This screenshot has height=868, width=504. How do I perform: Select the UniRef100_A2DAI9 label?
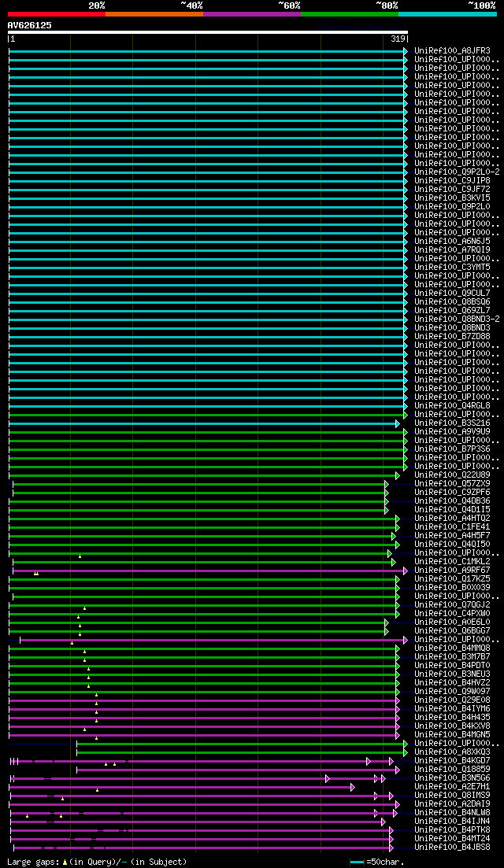pyautogui.click(x=452, y=804)
